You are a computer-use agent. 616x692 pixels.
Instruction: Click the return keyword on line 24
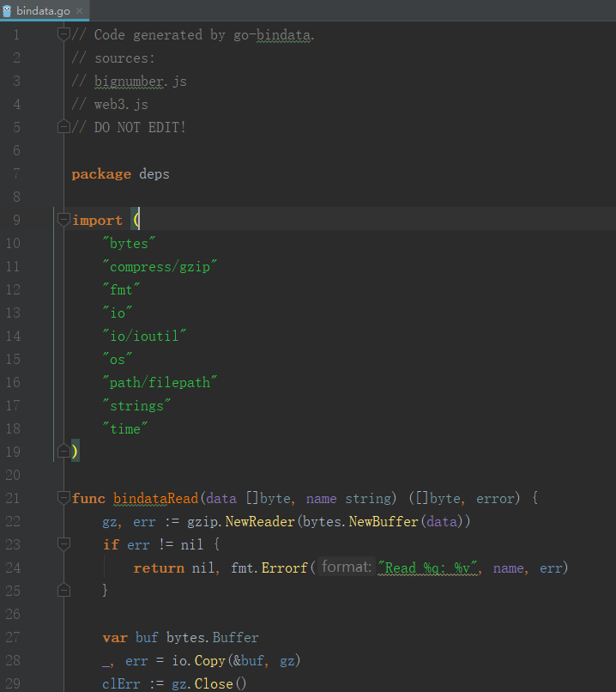[159, 568]
